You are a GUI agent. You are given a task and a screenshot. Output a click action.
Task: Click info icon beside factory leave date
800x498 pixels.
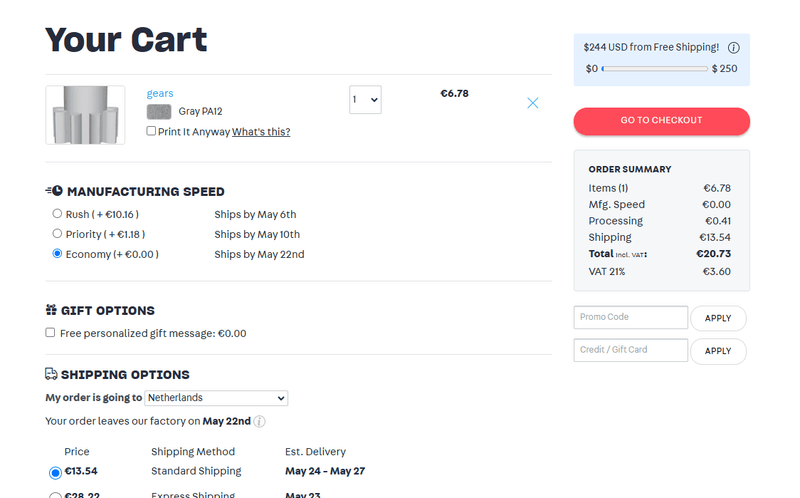pos(259,422)
